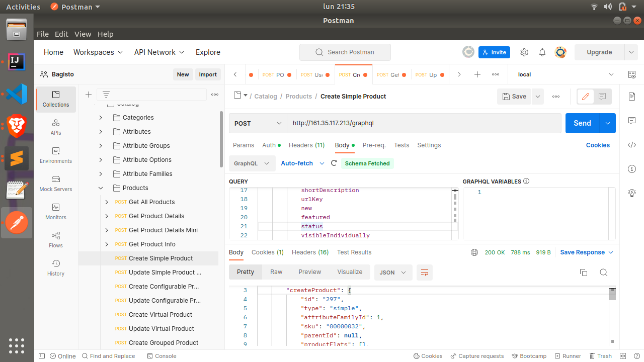Expand Get All Products request

pyautogui.click(x=107, y=202)
